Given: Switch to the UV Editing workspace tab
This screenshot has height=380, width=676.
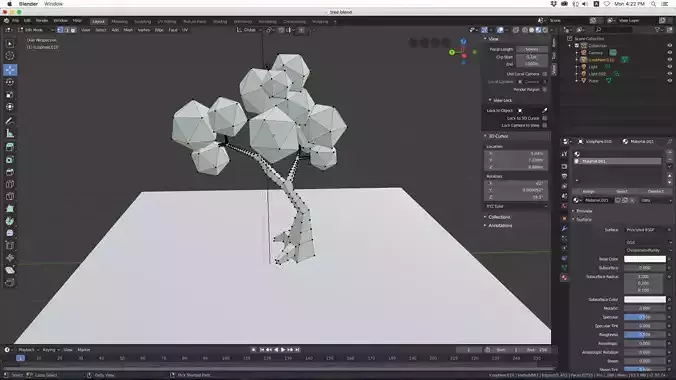Looking at the screenshot, I should [167, 22].
